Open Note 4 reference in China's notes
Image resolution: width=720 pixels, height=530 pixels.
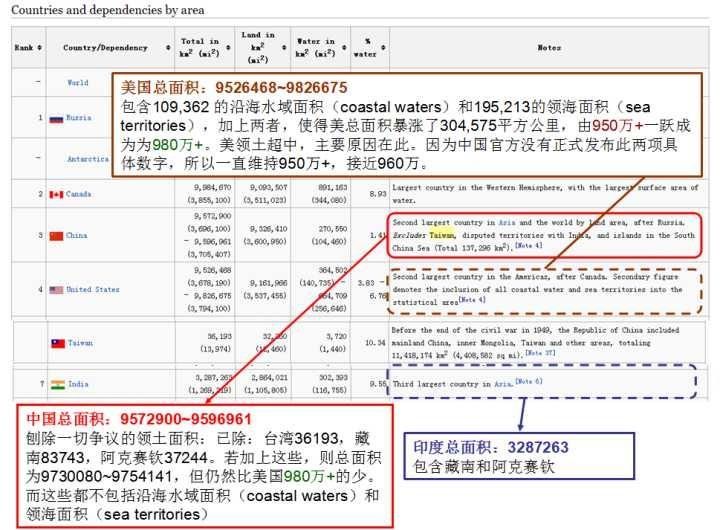(x=528, y=246)
